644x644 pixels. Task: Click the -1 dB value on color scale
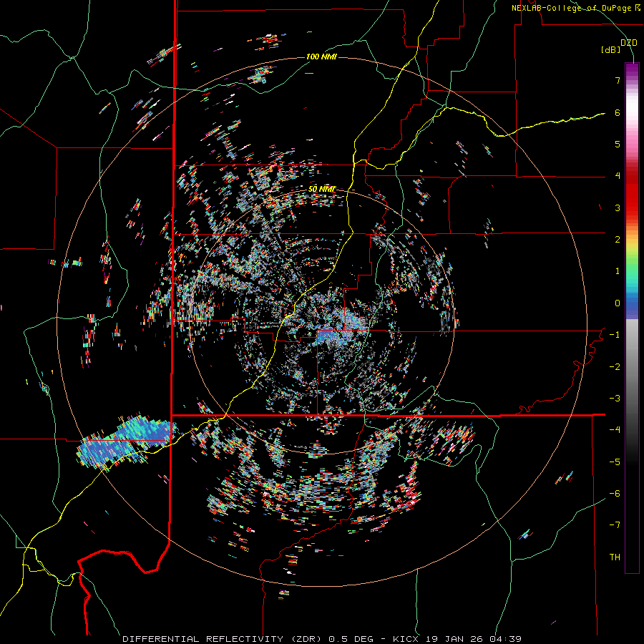(x=615, y=335)
